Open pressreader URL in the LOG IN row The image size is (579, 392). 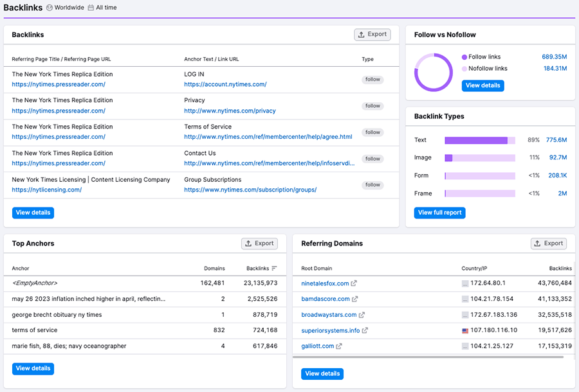click(x=59, y=84)
